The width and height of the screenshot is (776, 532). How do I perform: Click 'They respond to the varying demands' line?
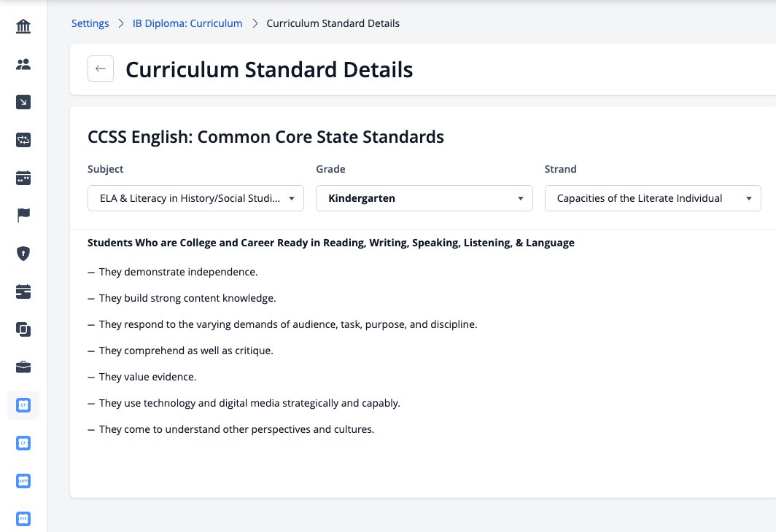pos(288,324)
